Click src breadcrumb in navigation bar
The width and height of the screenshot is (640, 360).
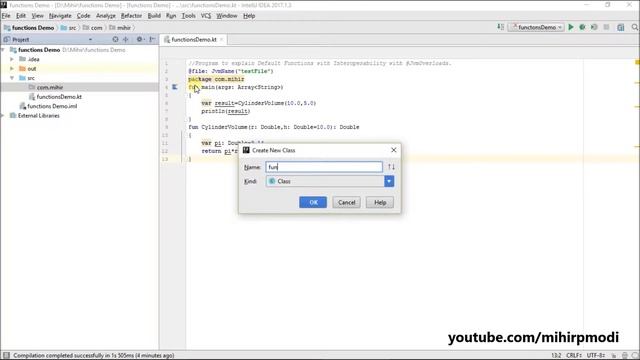coord(69,28)
